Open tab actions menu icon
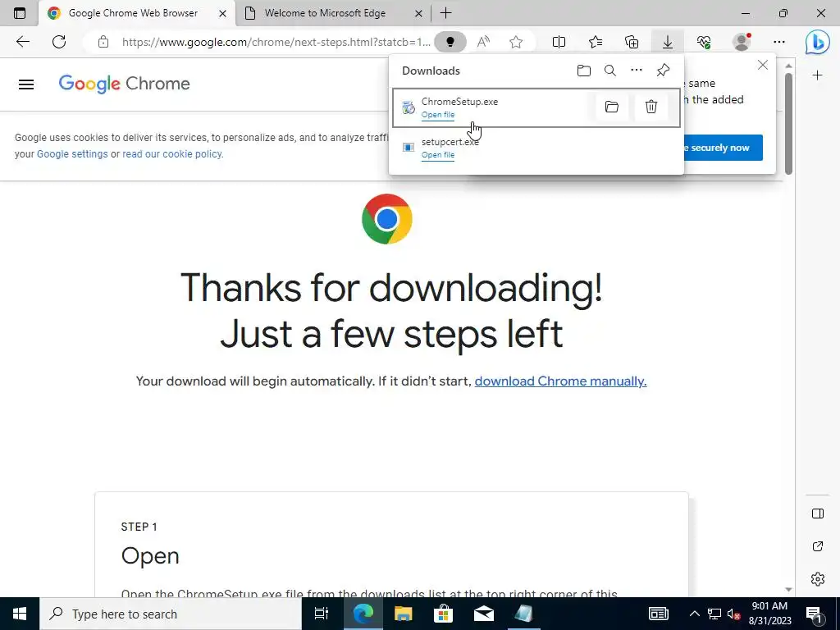Screen dimensions: 840x630 (x=20, y=13)
